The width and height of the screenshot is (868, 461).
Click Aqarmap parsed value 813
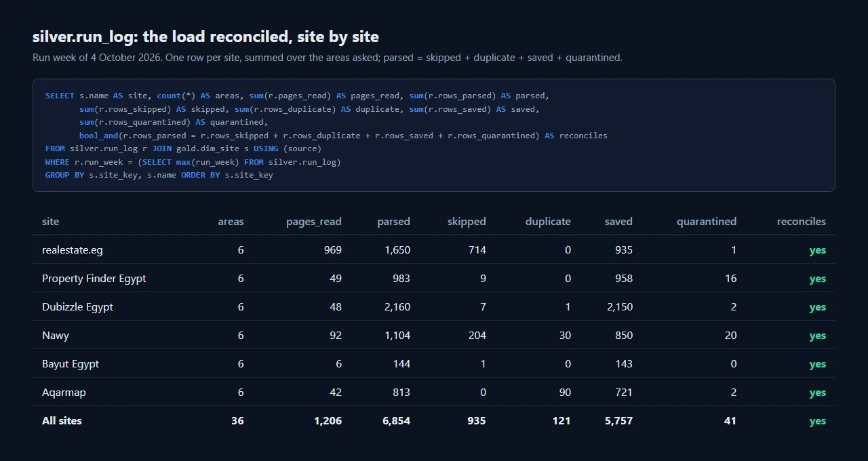(401, 393)
